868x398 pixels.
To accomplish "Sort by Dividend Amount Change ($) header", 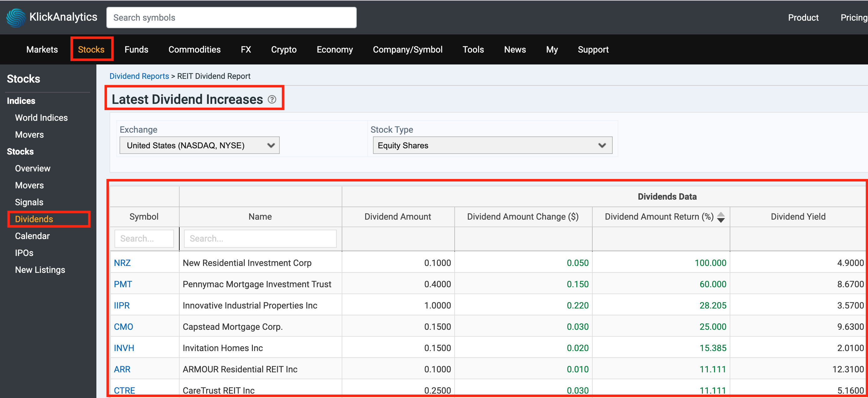I will 523,217.
